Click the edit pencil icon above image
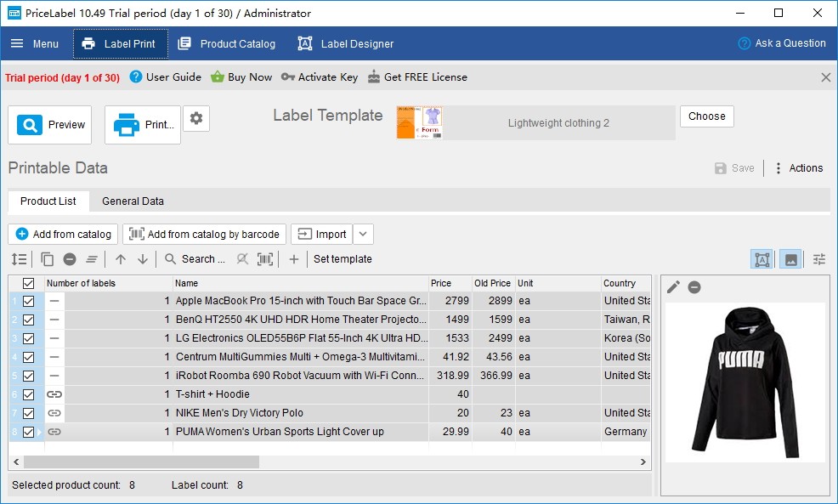Screen dimensions: 838x504 [673, 287]
